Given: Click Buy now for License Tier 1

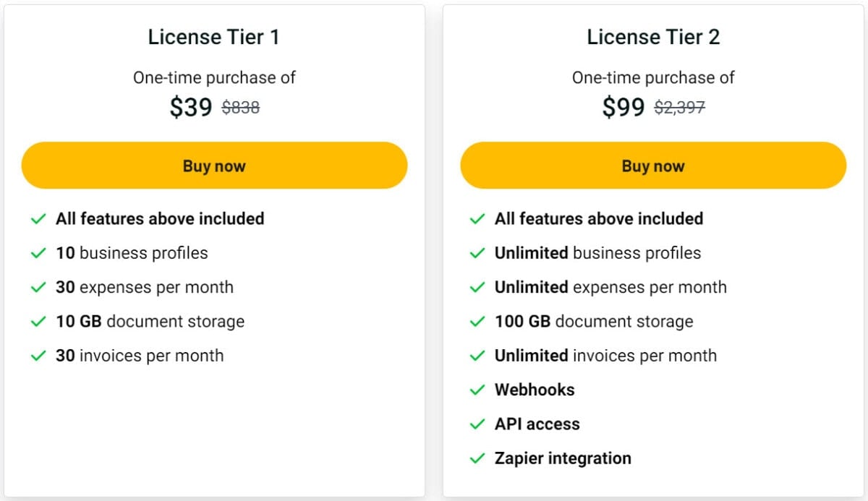Looking at the screenshot, I should tap(214, 165).
